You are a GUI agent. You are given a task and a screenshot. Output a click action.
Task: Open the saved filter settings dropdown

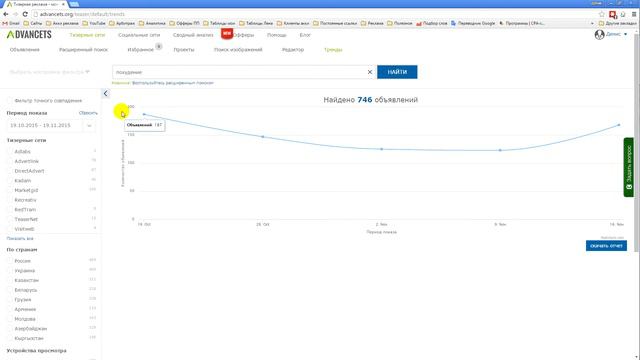click(x=49, y=72)
